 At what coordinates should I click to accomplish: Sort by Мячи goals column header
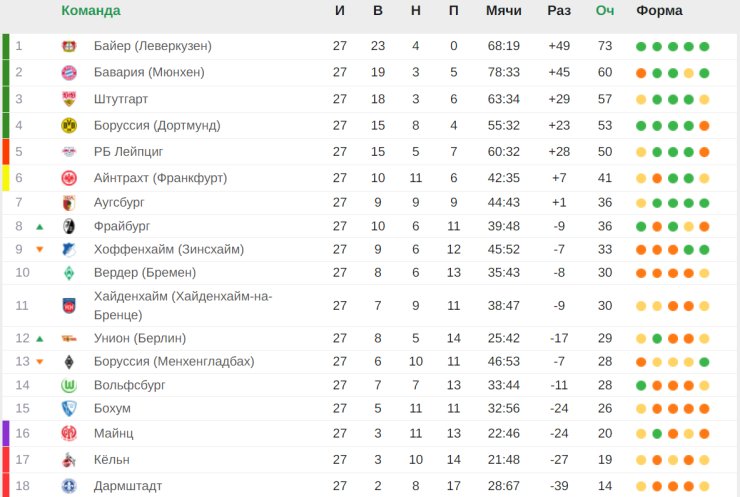pos(504,10)
